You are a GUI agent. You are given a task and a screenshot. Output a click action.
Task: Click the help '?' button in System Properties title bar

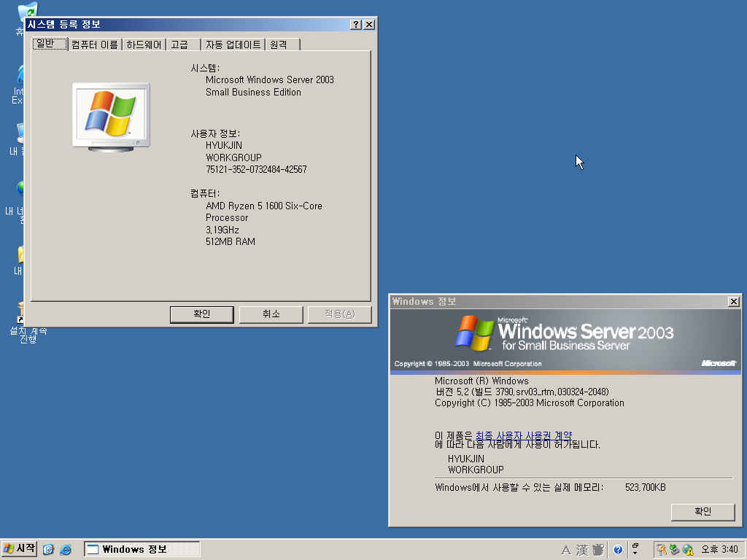[356, 24]
